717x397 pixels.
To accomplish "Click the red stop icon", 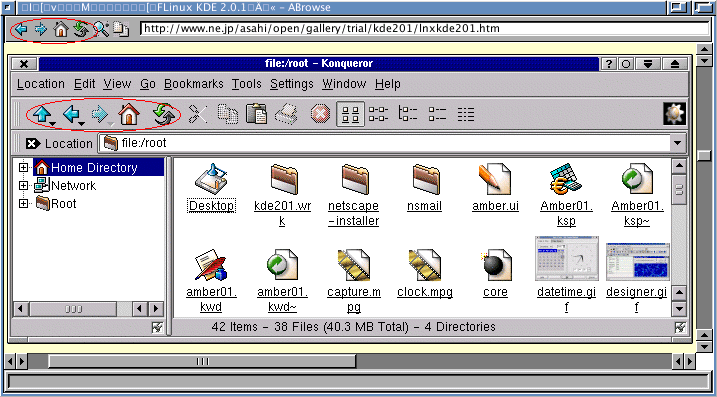I will tap(320, 114).
